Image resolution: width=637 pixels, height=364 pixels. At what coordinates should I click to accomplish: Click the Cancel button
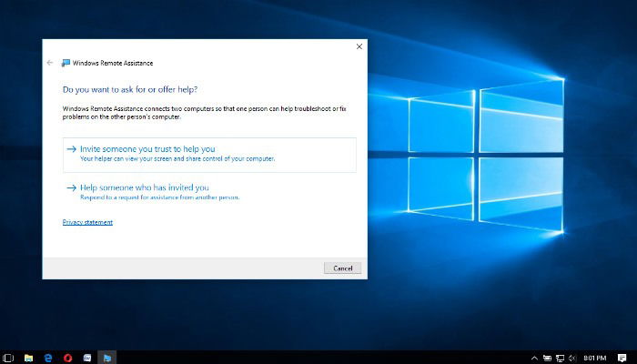[x=342, y=268]
